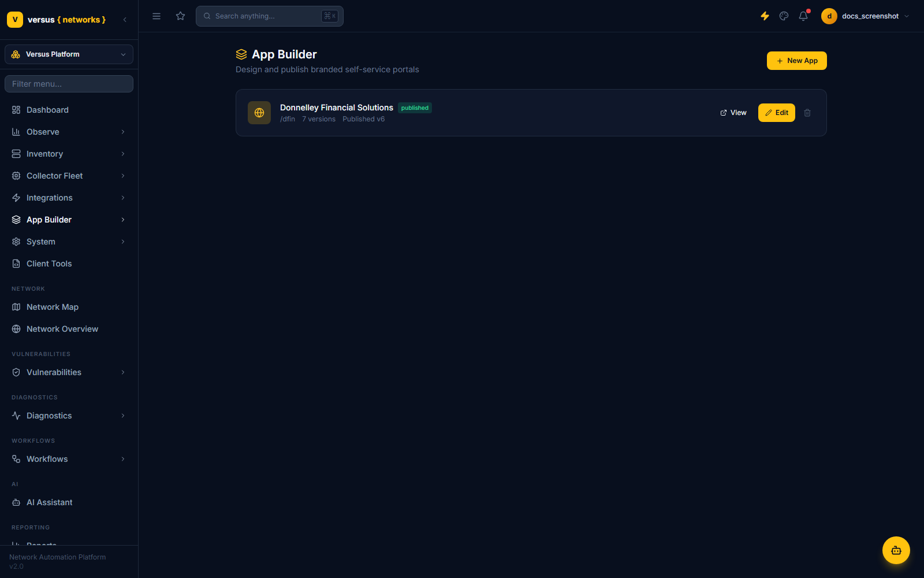Expand the System submenu chevron
Screen dimensions: 924x578
(123, 242)
